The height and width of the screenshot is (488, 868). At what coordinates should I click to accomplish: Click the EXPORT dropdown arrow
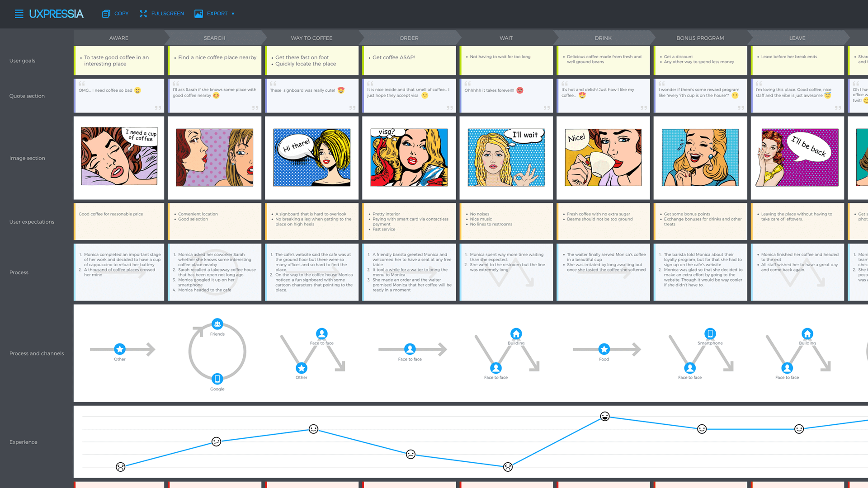click(x=234, y=13)
